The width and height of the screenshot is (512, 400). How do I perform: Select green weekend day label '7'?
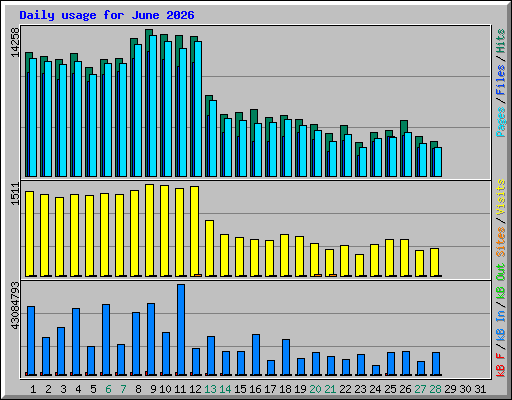[123, 389]
